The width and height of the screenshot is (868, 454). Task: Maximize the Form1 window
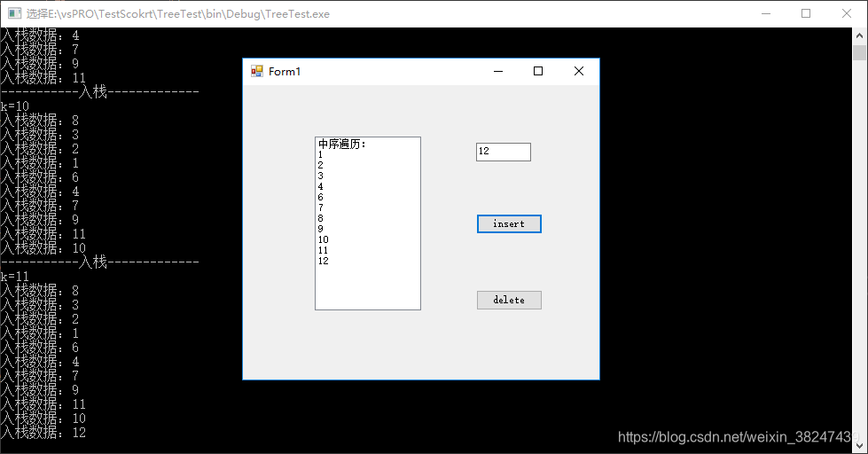(538, 71)
